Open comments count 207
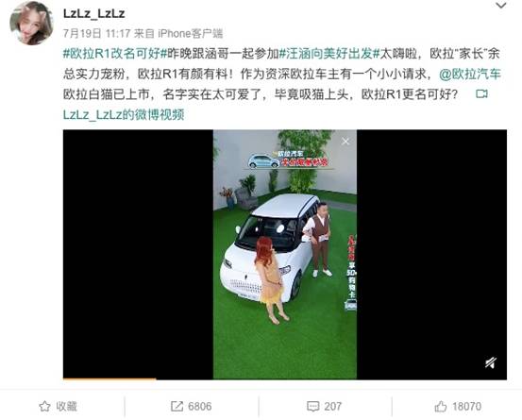The height and width of the screenshot is (420, 522). pyautogui.click(x=333, y=407)
